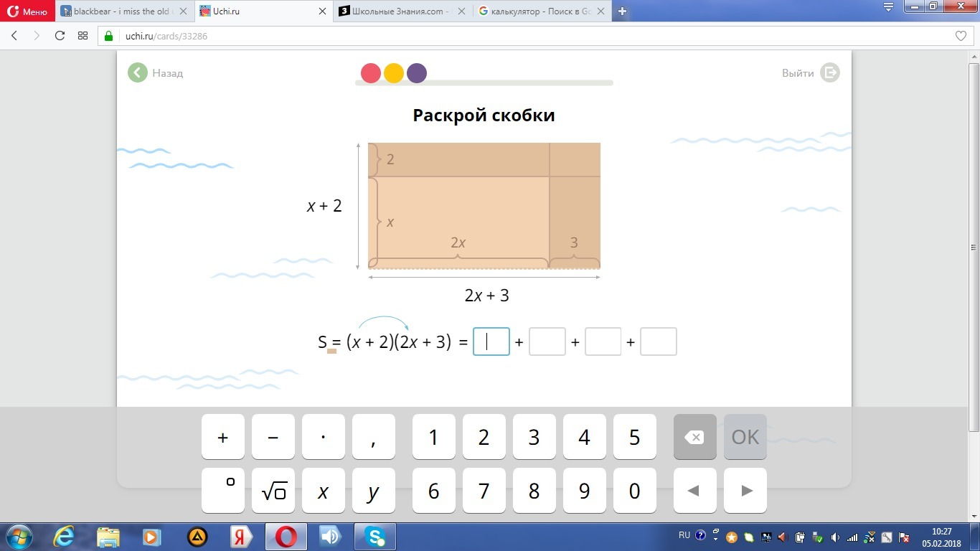Switch to Школьные Знания.com tab
This screenshot has width=980, height=551.
pos(398,11)
